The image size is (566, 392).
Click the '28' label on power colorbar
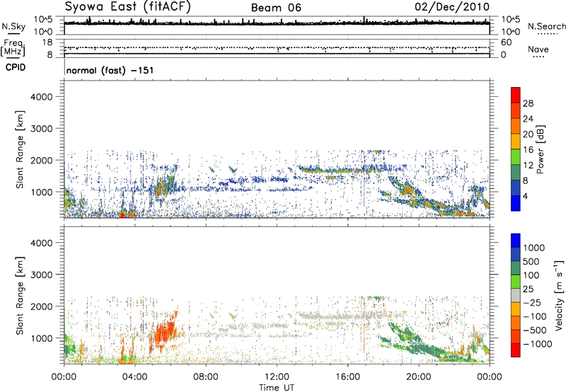[x=528, y=103]
